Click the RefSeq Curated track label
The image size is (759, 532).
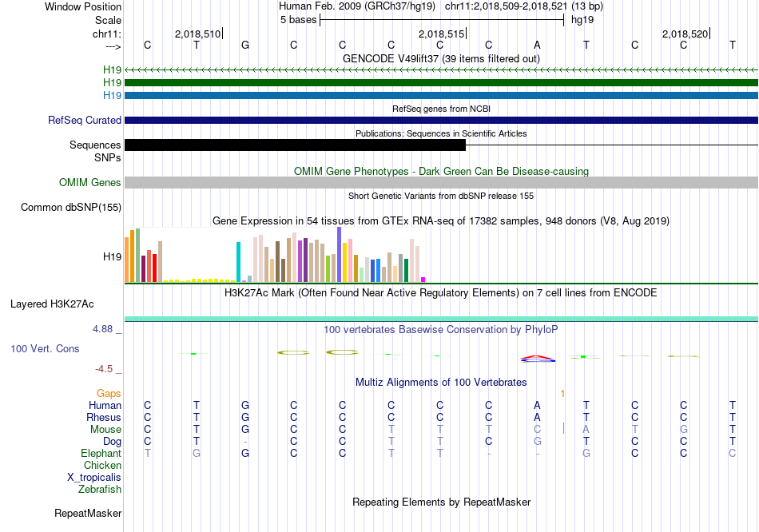[x=84, y=120]
